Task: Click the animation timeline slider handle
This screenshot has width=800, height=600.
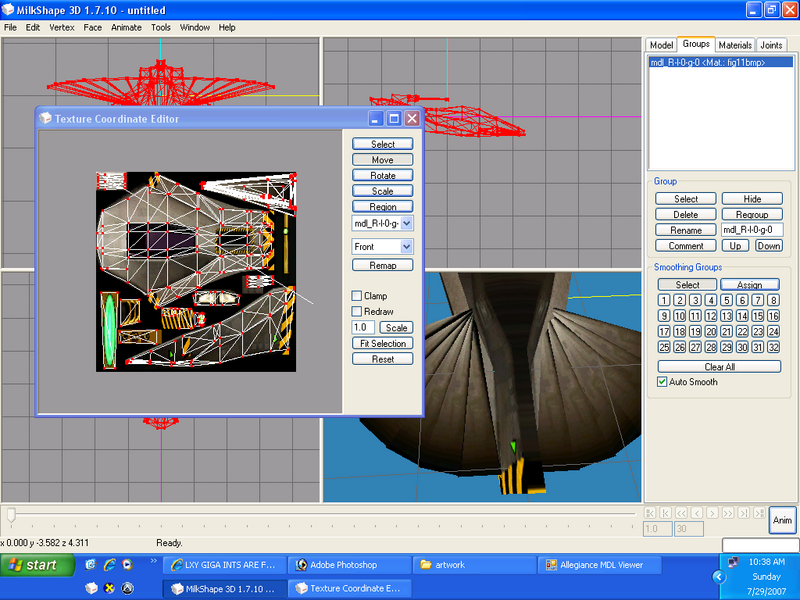Action: click(x=11, y=514)
